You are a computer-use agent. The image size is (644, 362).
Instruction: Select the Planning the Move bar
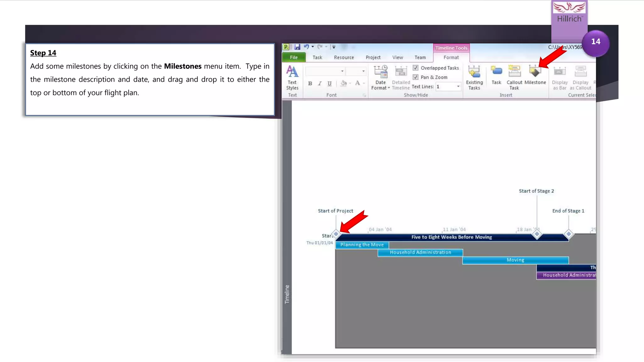(362, 245)
